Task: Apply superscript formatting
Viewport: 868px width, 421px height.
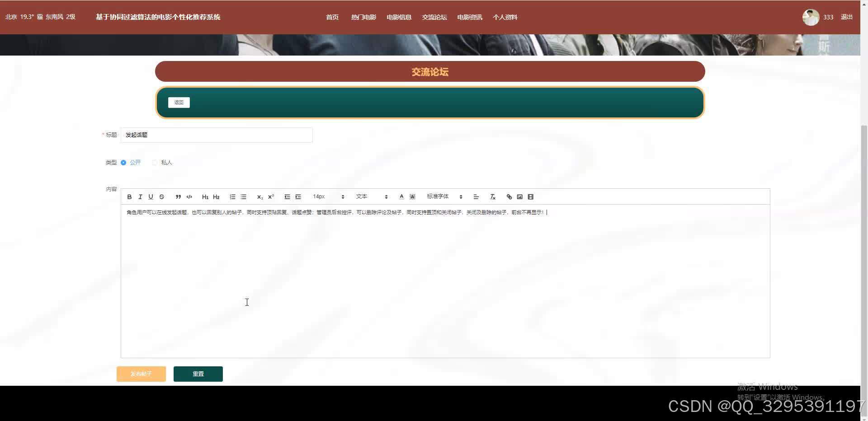Action: [271, 197]
